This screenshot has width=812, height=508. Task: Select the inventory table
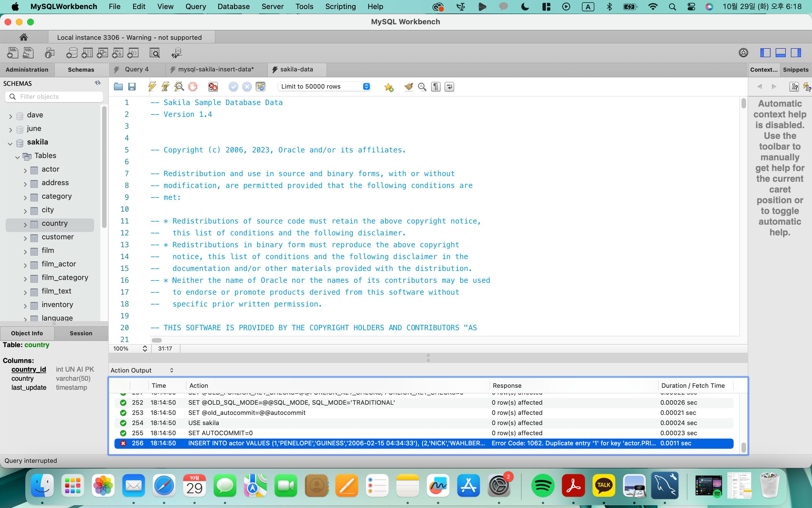[57, 305]
